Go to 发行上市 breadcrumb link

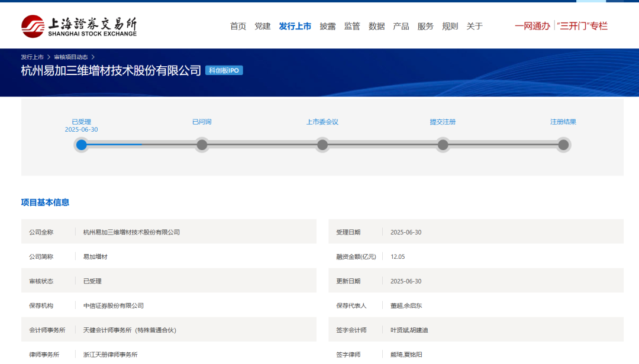coord(32,57)
